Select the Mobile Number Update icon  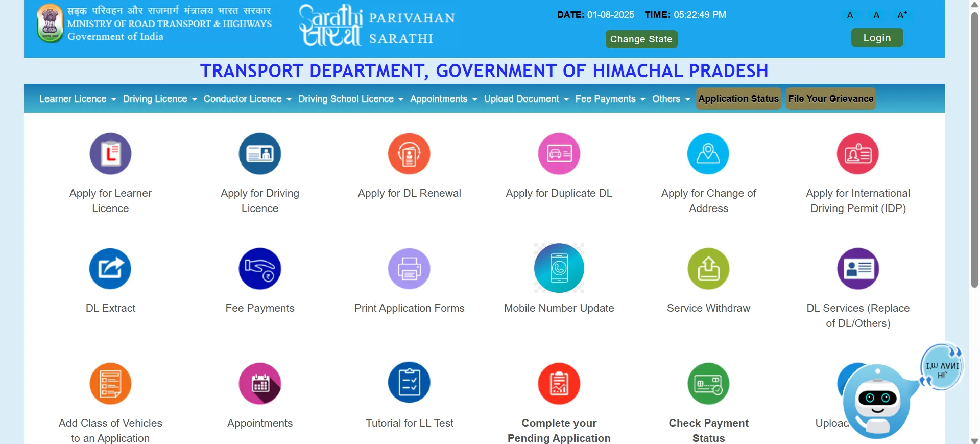click(x=559, y=268)
